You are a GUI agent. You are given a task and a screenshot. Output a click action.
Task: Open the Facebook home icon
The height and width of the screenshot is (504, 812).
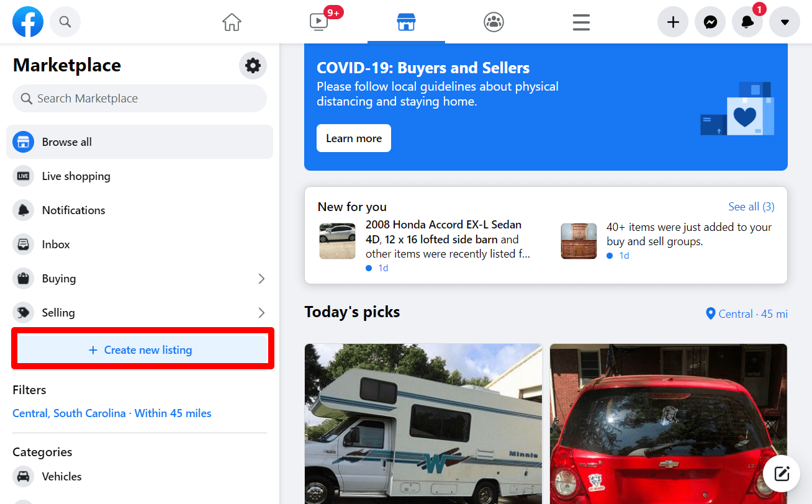click(232, 22)
